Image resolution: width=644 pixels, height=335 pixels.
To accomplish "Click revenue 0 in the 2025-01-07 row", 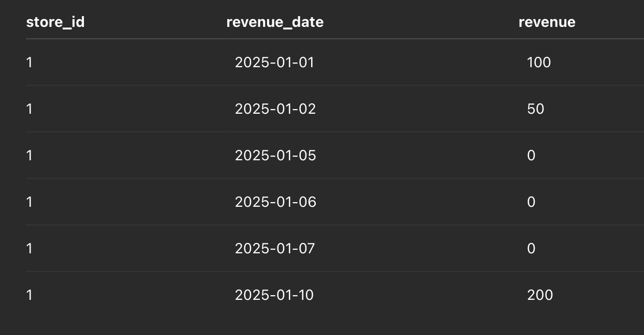I will point(531,249).
